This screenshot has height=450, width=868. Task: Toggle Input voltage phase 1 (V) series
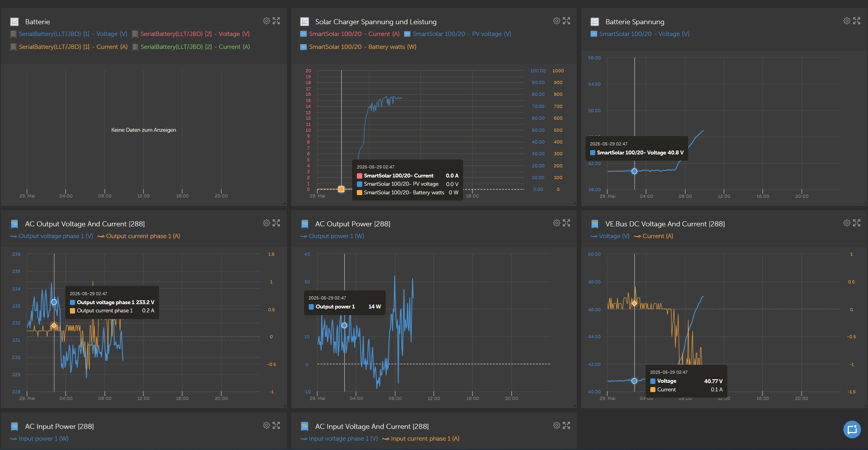(339, 439)
